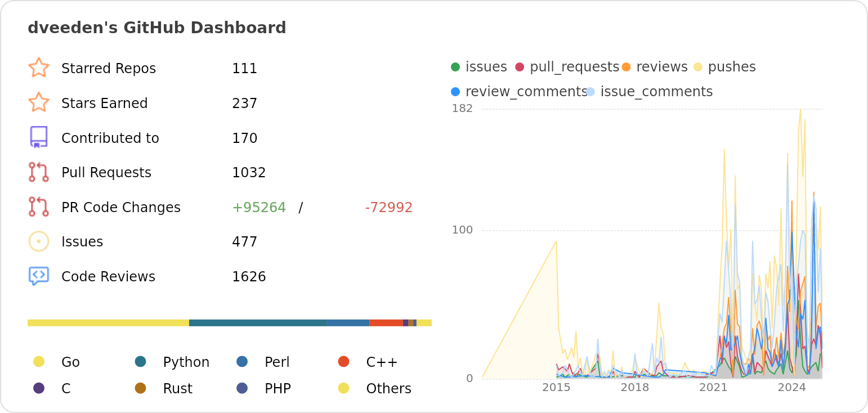868x413 pixels.
Task: Click the additions count +95264
Action: point(259,208)
